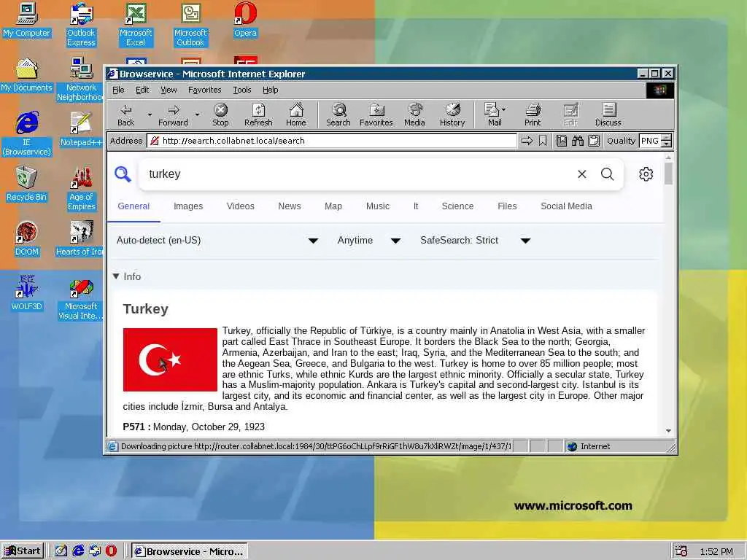Open the Search toolbar pane
The height and width of the screenshot is (560, 747).
tap(338, 115)
